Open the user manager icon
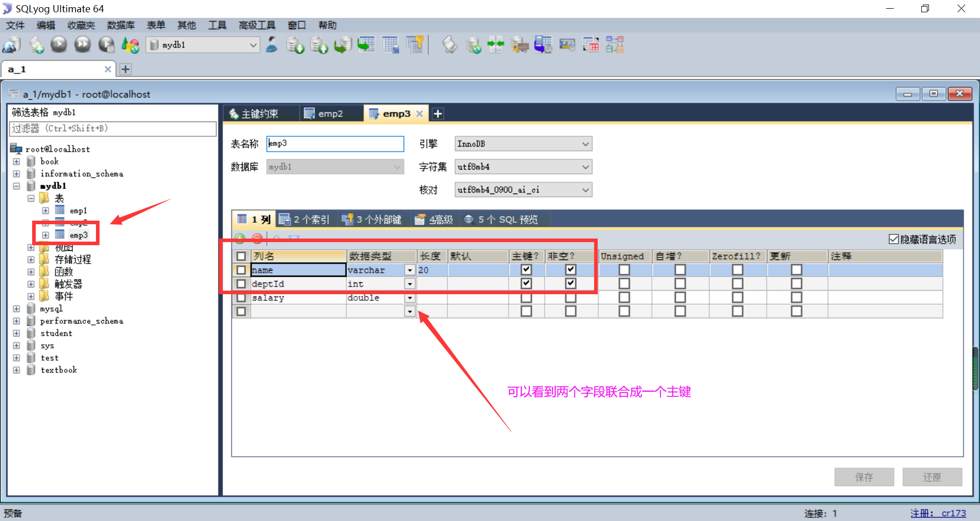 pos(272,45)
